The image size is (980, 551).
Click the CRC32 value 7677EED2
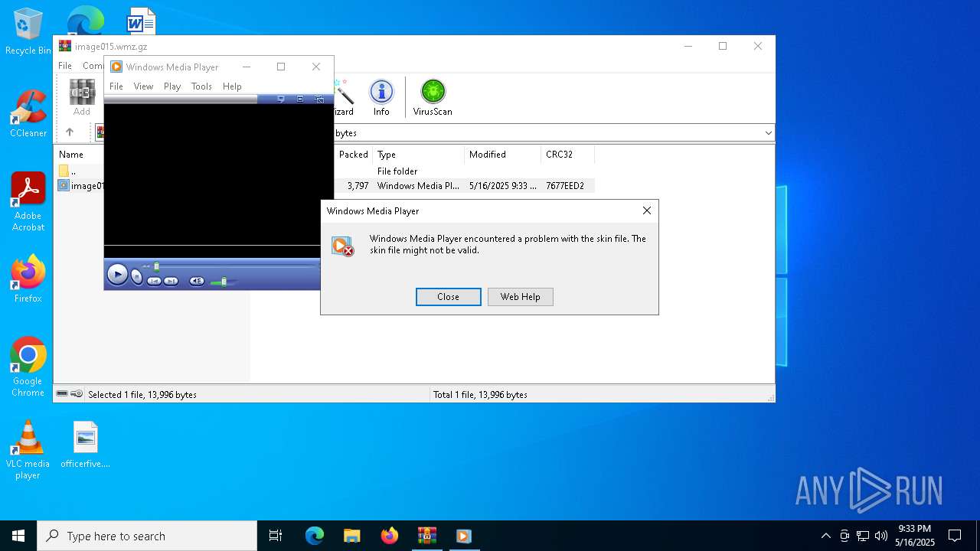coord(565,186)
